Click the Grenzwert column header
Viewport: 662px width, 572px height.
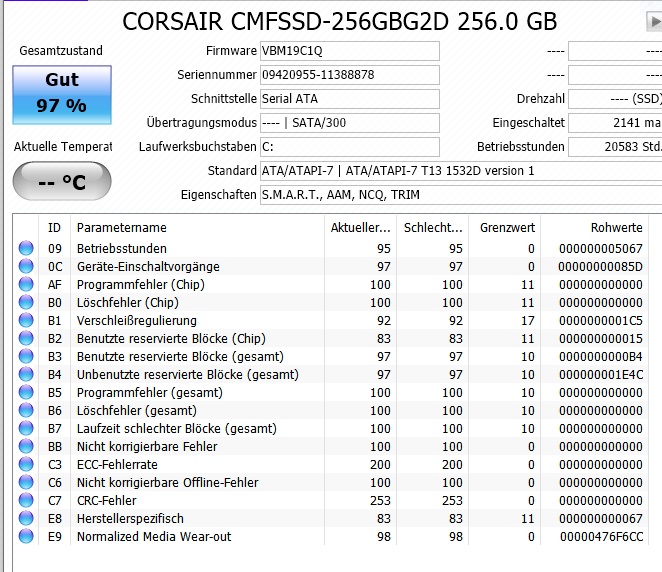[x=505, y=228]
